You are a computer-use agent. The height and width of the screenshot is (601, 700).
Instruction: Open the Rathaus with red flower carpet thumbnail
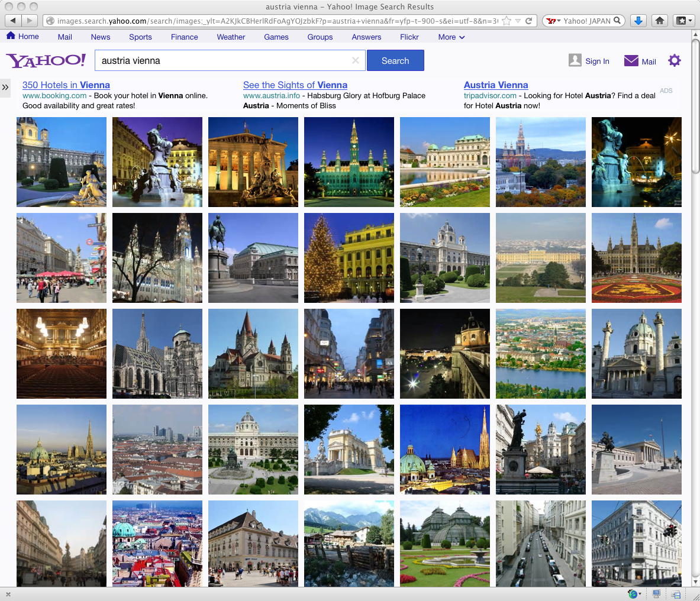(x=637, y=258)
